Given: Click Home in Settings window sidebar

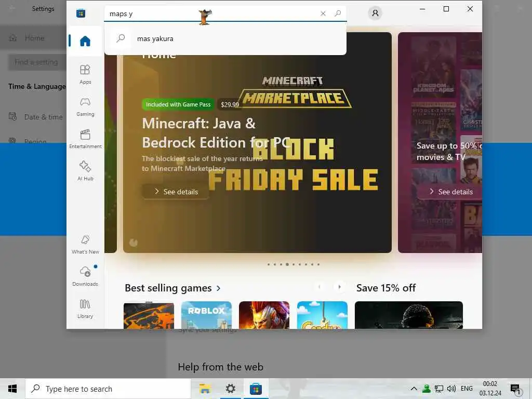Looking at the screenshot, I should (x=34, y=38).
